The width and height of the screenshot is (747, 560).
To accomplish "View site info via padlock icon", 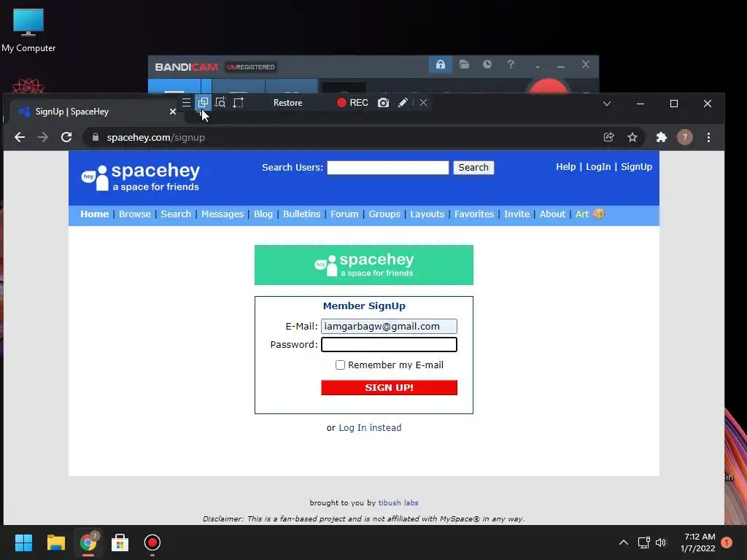I will (96, 137).
